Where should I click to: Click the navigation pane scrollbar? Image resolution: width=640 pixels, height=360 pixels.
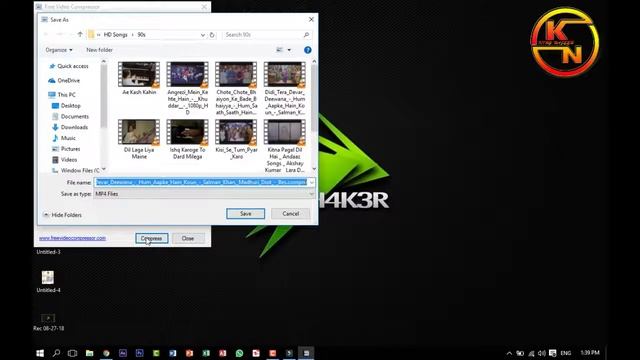pyautogui.click(x=104, y=96)
